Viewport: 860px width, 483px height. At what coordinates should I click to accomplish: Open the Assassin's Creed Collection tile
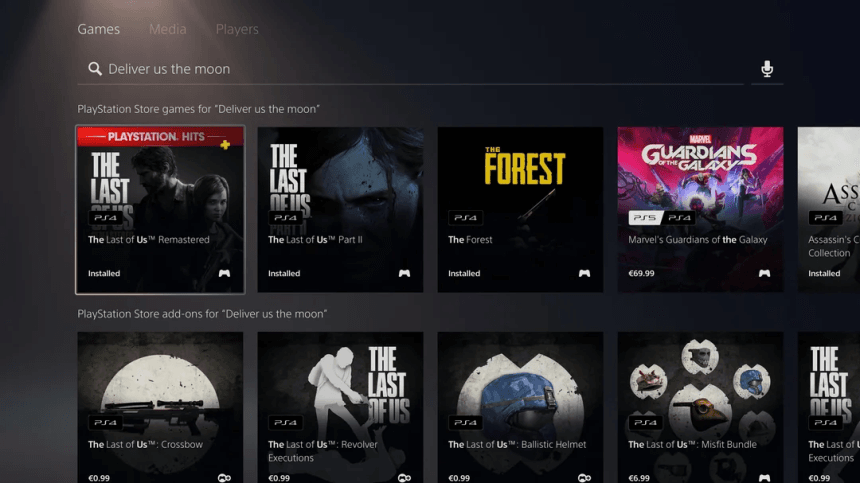829,209
